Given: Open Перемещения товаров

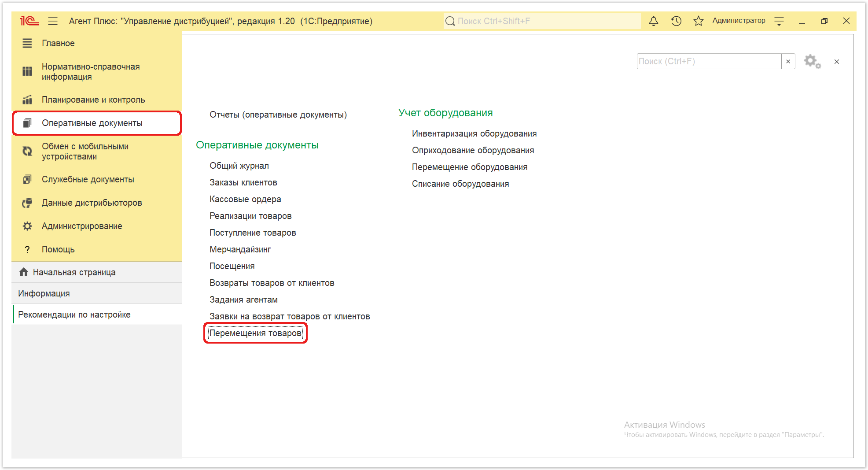Looking at the screenshot, I should (255, 333).
